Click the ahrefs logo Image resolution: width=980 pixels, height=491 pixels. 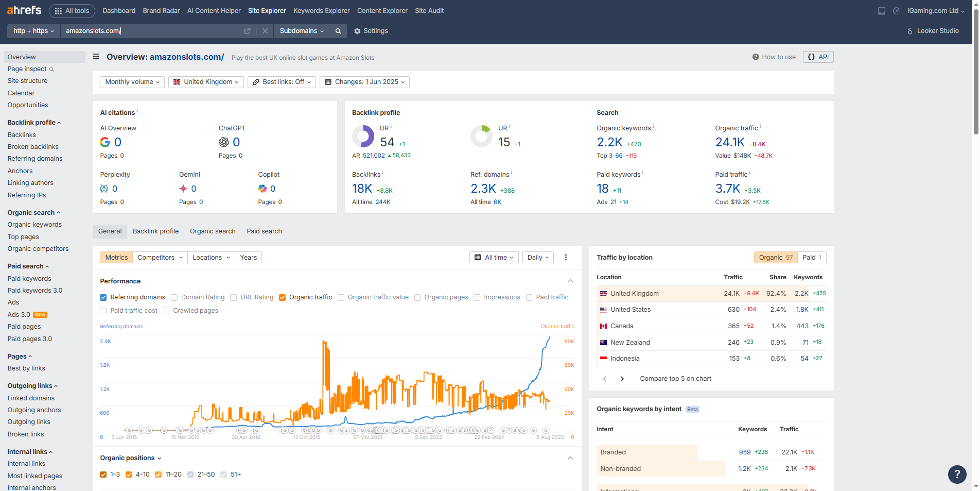pos(24,10)
